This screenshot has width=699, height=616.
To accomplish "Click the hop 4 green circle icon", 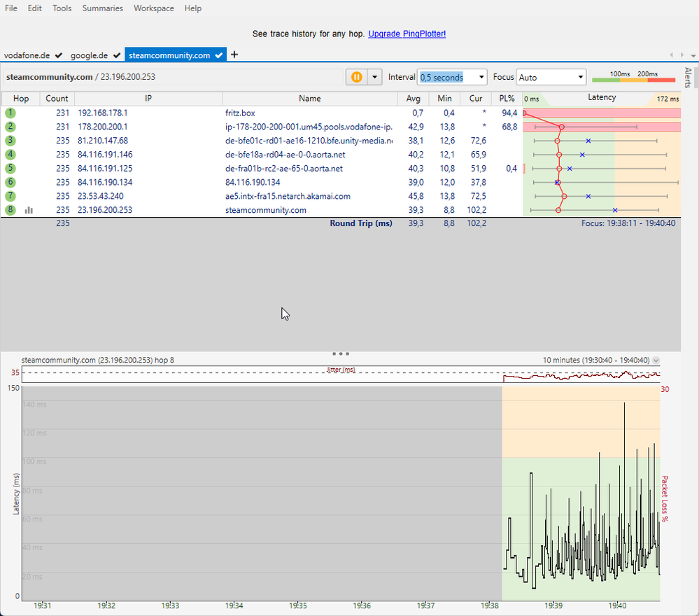I will click(10, 154).
